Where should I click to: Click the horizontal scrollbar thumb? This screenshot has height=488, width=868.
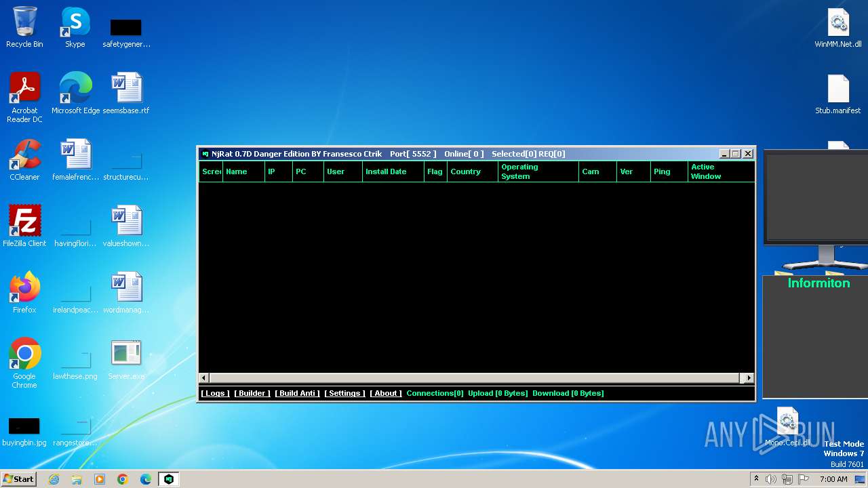tap(474, 378)
